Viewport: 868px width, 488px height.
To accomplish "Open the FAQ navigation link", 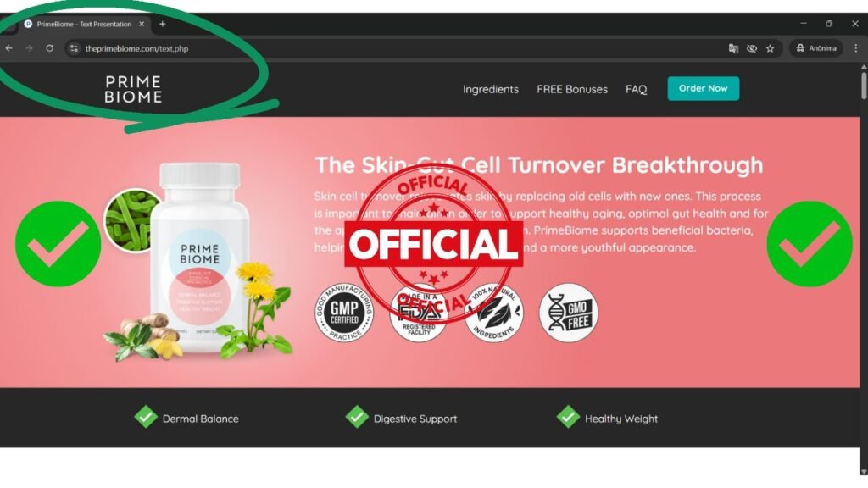I will [636, 89].
